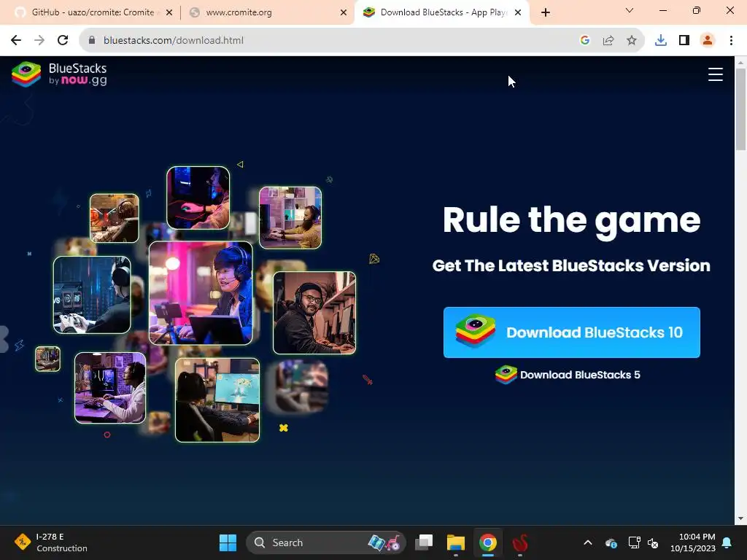Click scrollbar down arrow

click(740, 518)
